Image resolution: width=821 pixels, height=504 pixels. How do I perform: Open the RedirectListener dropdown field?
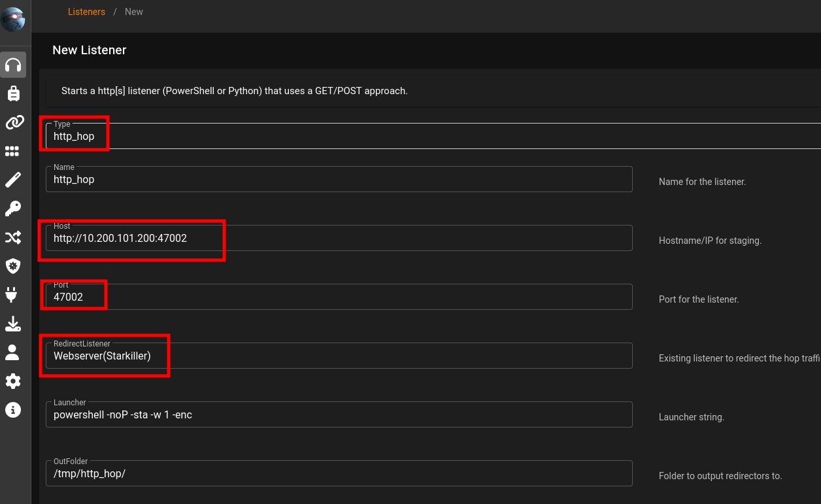pos(339,356)
